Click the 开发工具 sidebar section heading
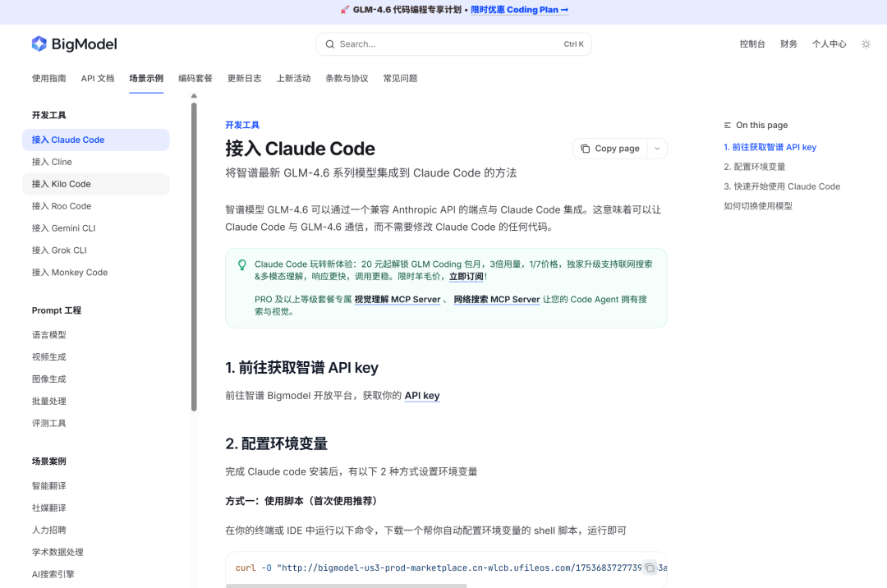 coord(49,115)
